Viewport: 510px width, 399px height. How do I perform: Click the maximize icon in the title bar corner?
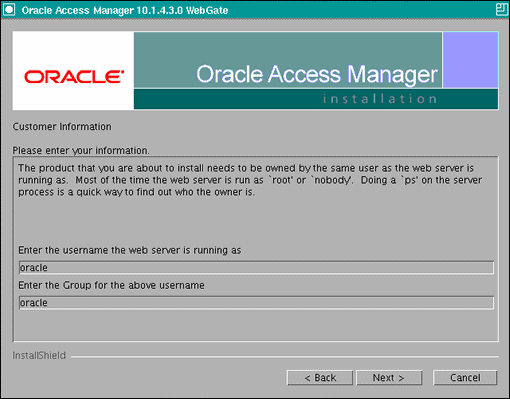pyautogui.click(x=501, y=9)
